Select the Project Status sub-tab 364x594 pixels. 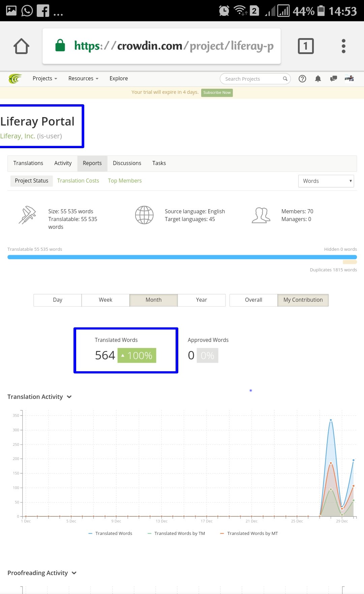point(32,181)
